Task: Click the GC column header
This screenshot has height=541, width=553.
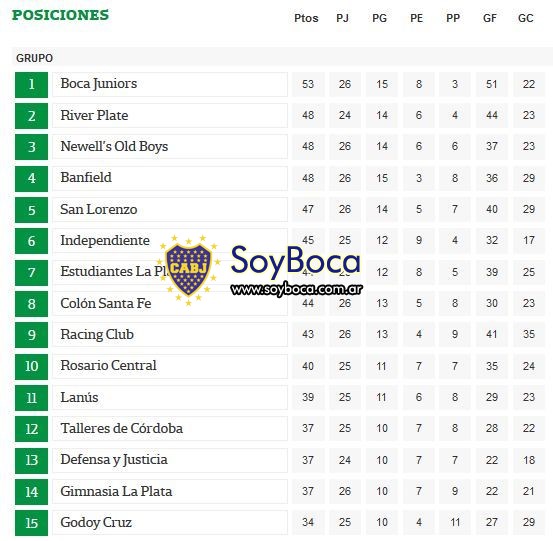Action: point(525,18)
